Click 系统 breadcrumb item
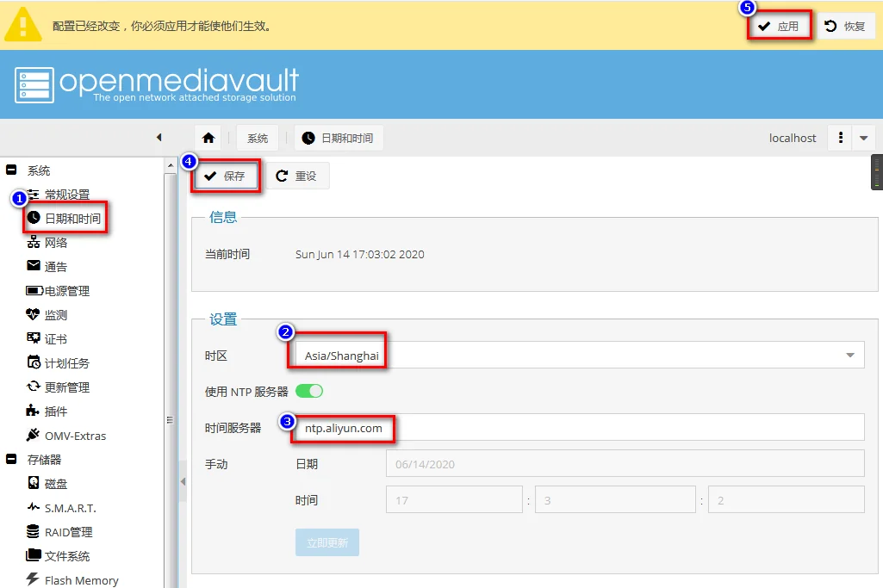 pyautogui.click(x=258, y=138)
